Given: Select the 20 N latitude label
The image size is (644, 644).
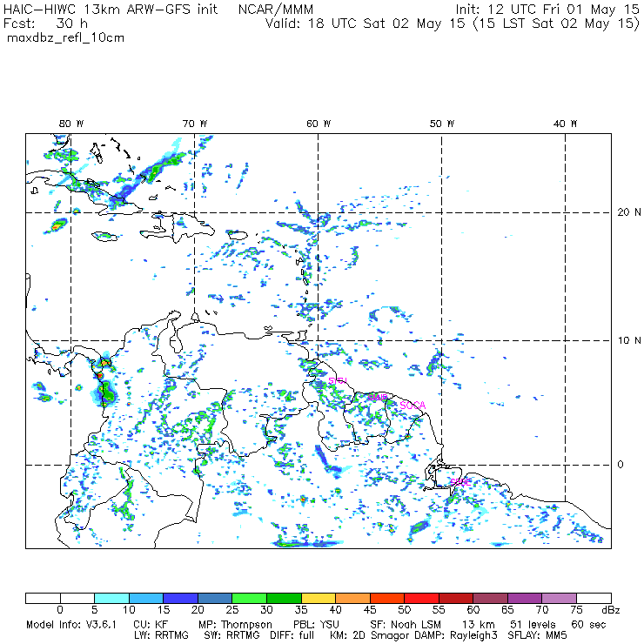Looking at the screenshot, I should pyautogui.click(x=629, y=212).
